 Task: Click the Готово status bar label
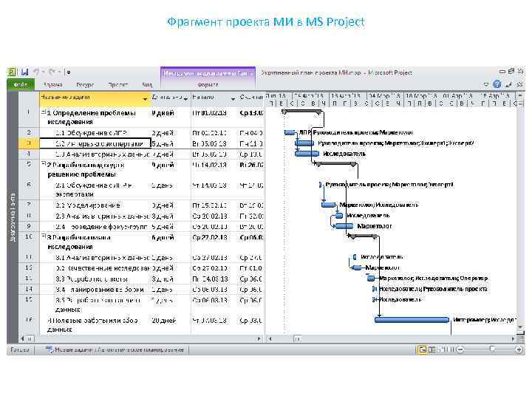(x=20, y=349)
